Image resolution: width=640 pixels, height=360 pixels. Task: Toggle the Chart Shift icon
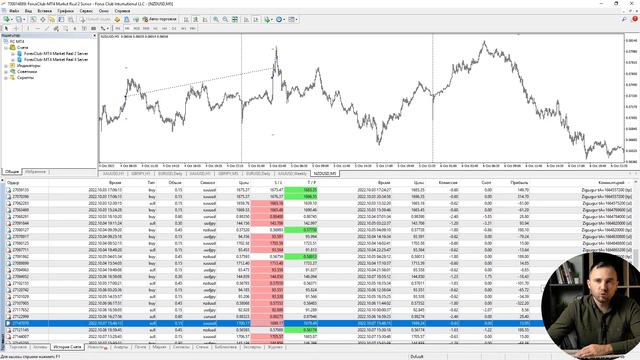[256, 19]
